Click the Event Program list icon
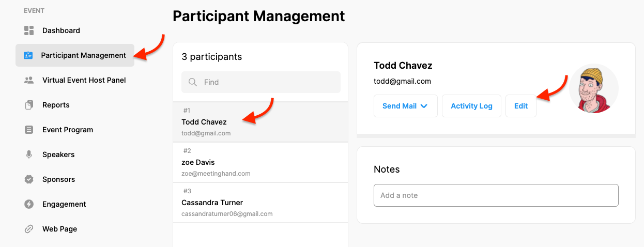Screen dimensions: 644x247 [29, 130]
